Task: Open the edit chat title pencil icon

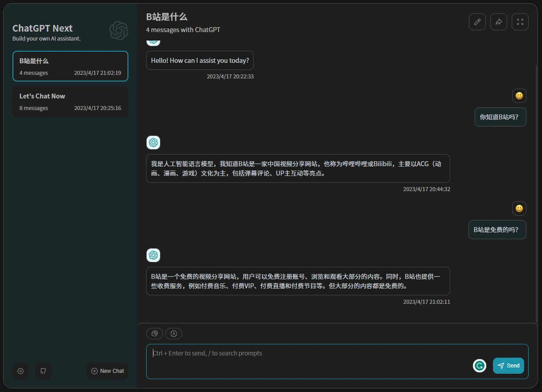Action: (477, 22)
